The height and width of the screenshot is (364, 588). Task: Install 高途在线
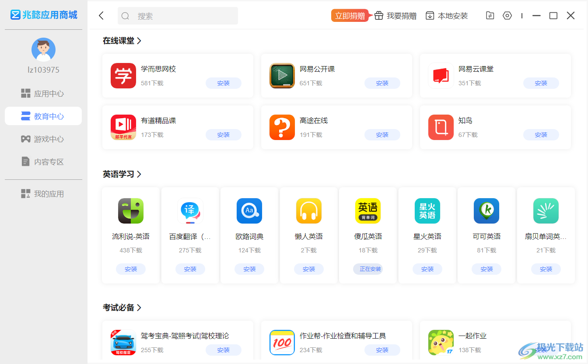coord(382,135)
